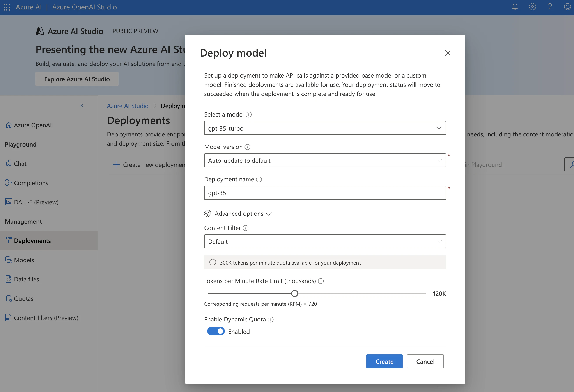This screenshot has height=392, width=574.
Task: Click the '120K' slider value
Action: tap(439, 294)
